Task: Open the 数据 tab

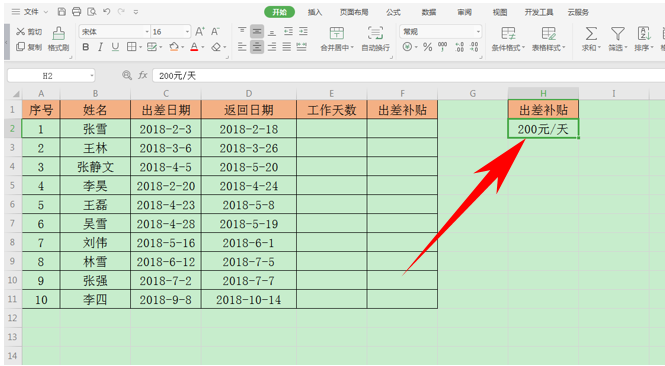Action: click(429, 12)
